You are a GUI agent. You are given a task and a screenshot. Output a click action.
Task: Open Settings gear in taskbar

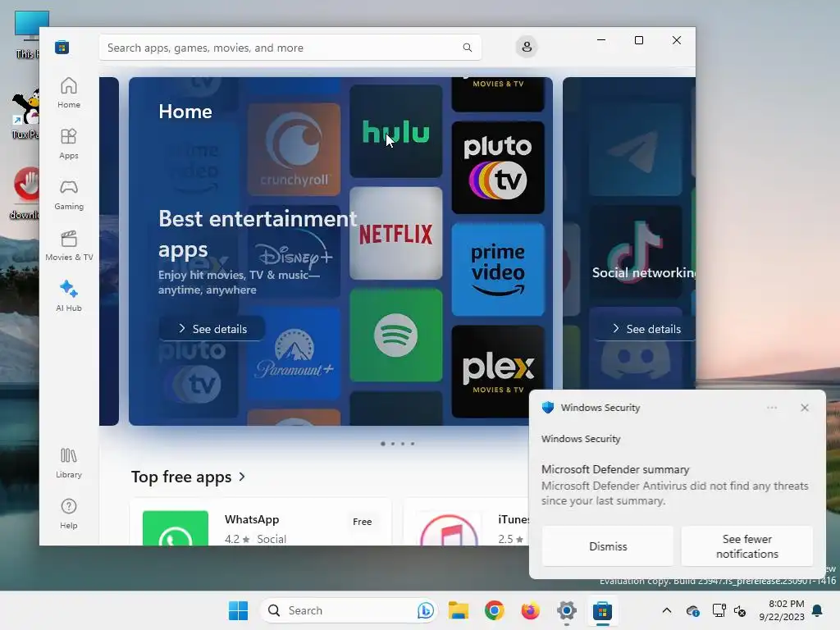[x=566, y=610]
